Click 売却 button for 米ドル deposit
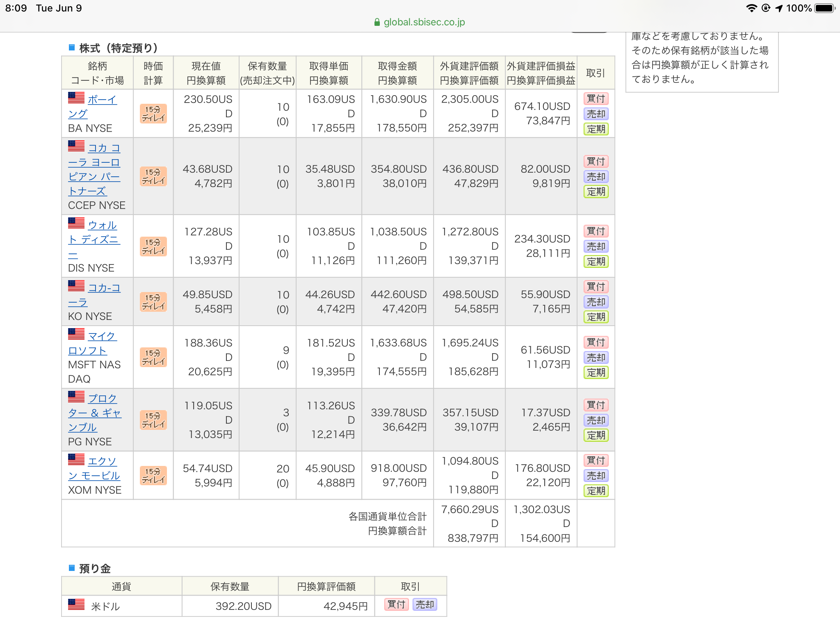Screen dimensions: 840x630 coord(425,605)
